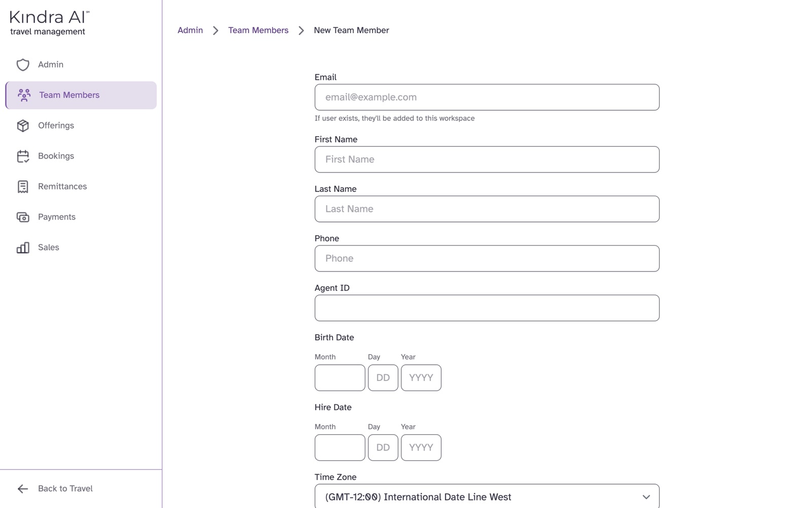Click the Time Zone field label
This screenshot has width=812, height=508.
(335, 477)
